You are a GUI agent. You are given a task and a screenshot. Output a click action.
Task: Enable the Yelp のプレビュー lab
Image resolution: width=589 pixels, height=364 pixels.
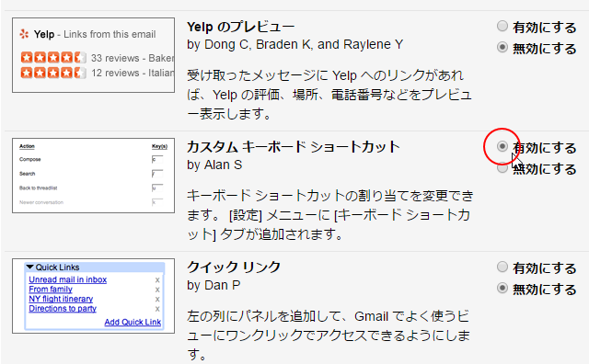click(x=502, y=27)
